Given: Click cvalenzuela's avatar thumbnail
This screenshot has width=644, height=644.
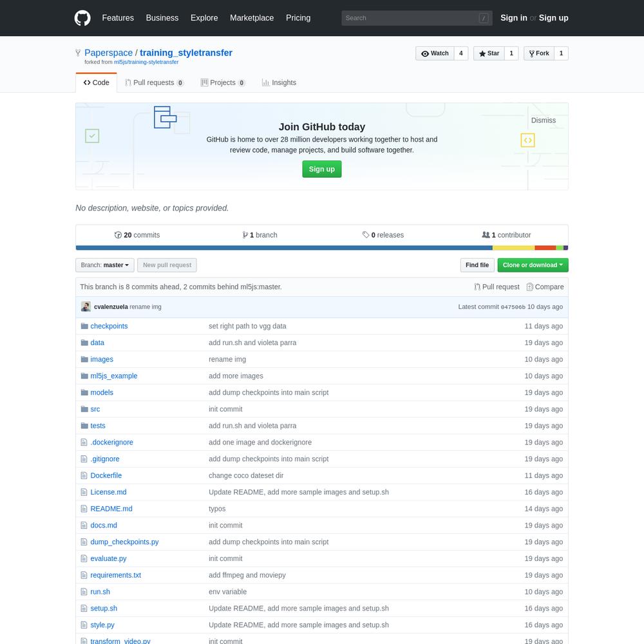Looking at the screenshot, I should click(86, 307).
